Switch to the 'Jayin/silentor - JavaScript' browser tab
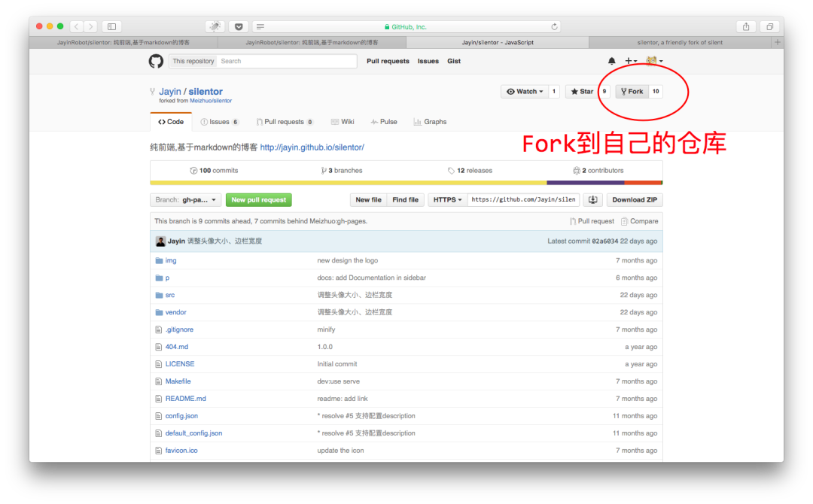The image size is (813, 504). (x=498, y=42)
